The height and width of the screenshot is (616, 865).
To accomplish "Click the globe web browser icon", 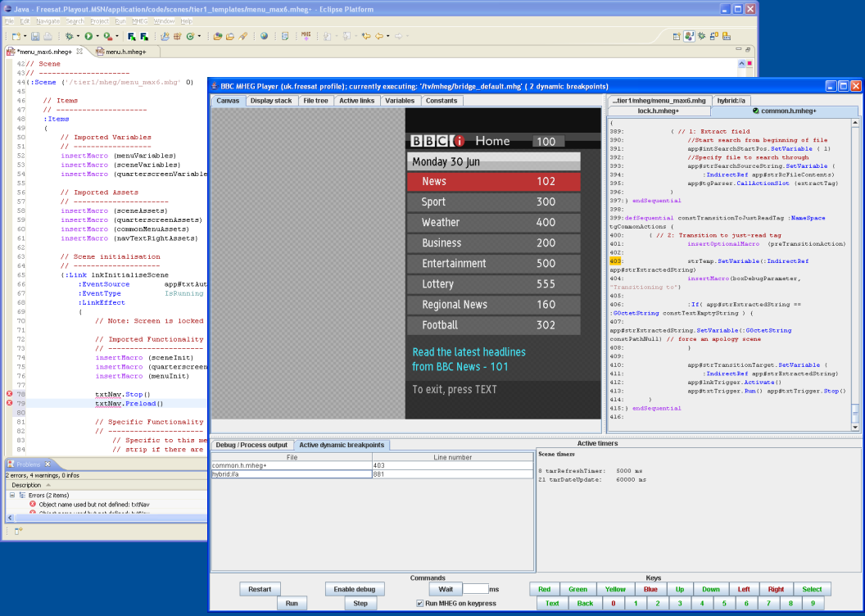I will pos(264,36).
